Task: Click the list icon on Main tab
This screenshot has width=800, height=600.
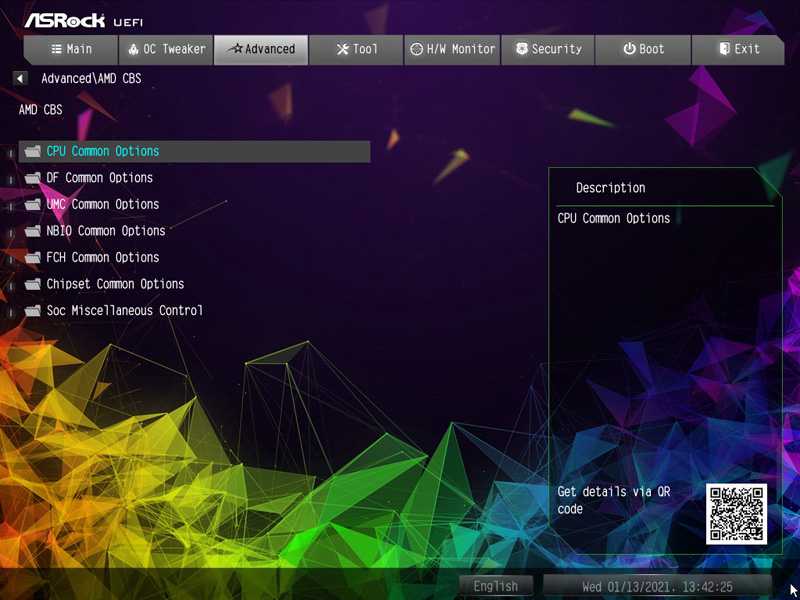Action: [x=57, y=49]
